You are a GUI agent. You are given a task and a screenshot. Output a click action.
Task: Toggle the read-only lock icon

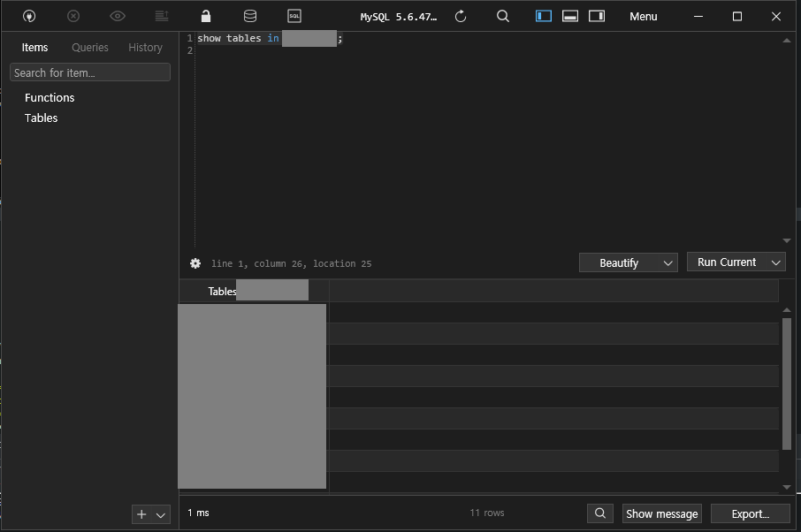tap(205, 16)
